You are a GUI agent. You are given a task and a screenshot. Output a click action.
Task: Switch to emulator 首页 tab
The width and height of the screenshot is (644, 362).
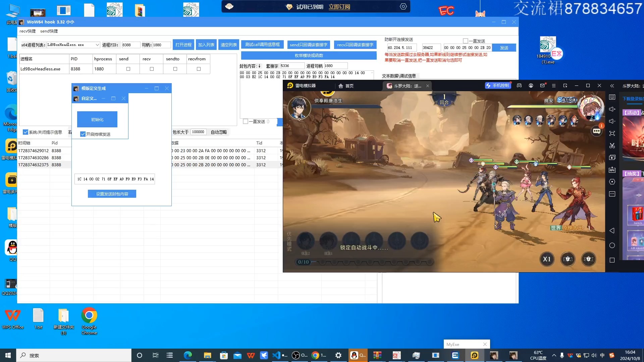(346, 86)
